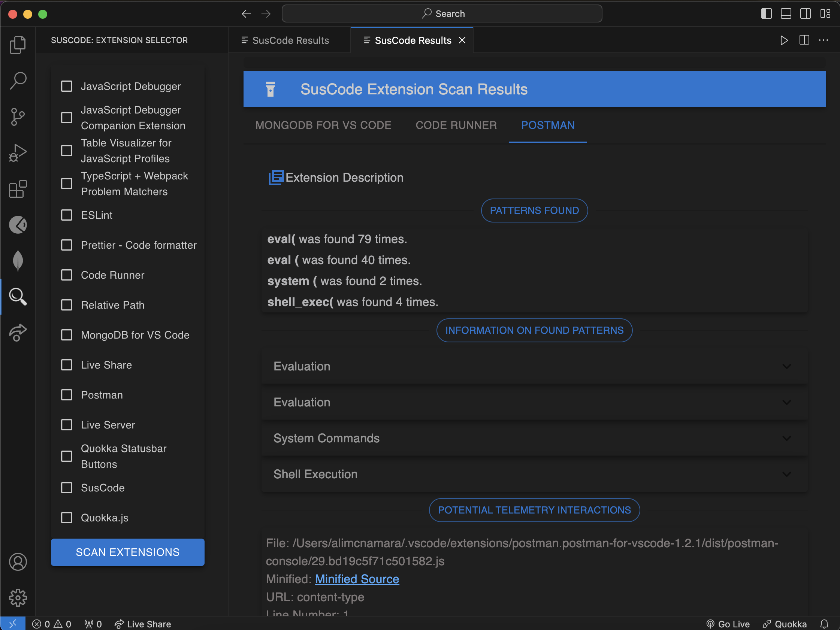Check the Live Share checkbox
Image resolution: width=840 pixels, height=630 pixels.
67,365
